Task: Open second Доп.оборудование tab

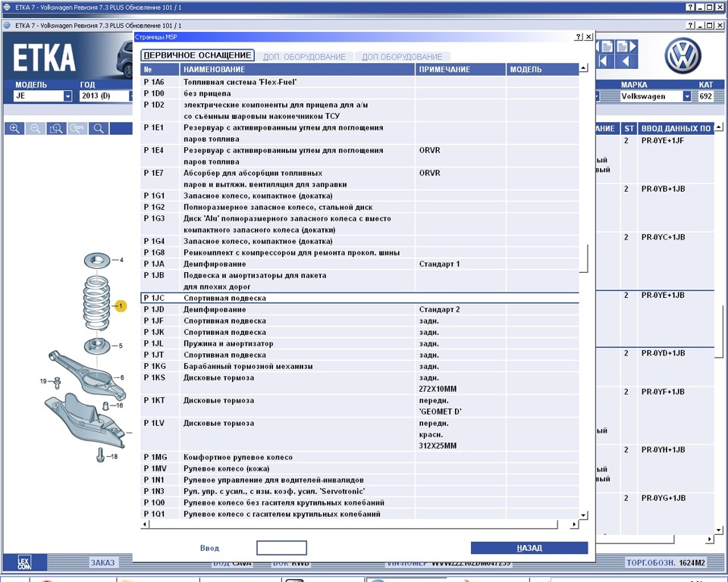Action: (402, 57)
